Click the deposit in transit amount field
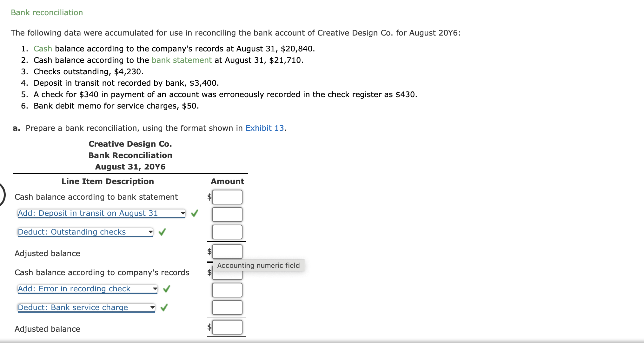The height and width of the screenshot is (345, 644). (x=227, y=214)
